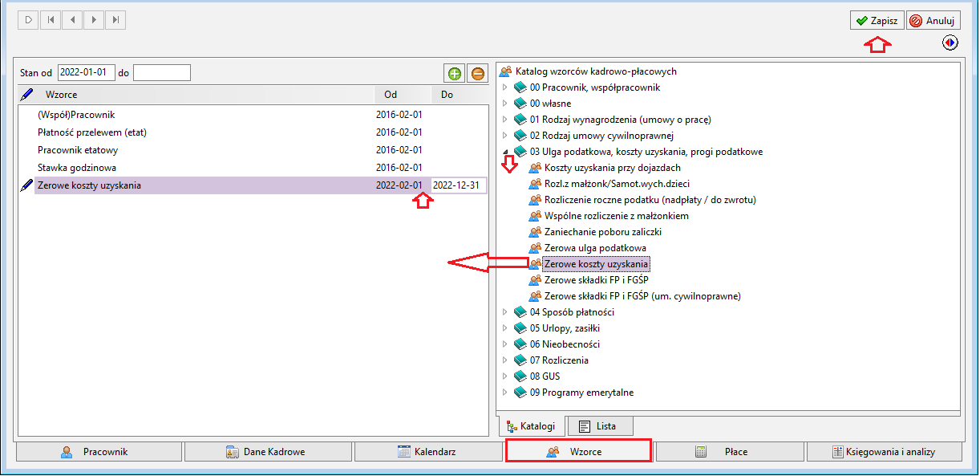Open the Dane Kadrowe tab

[268, 452]
